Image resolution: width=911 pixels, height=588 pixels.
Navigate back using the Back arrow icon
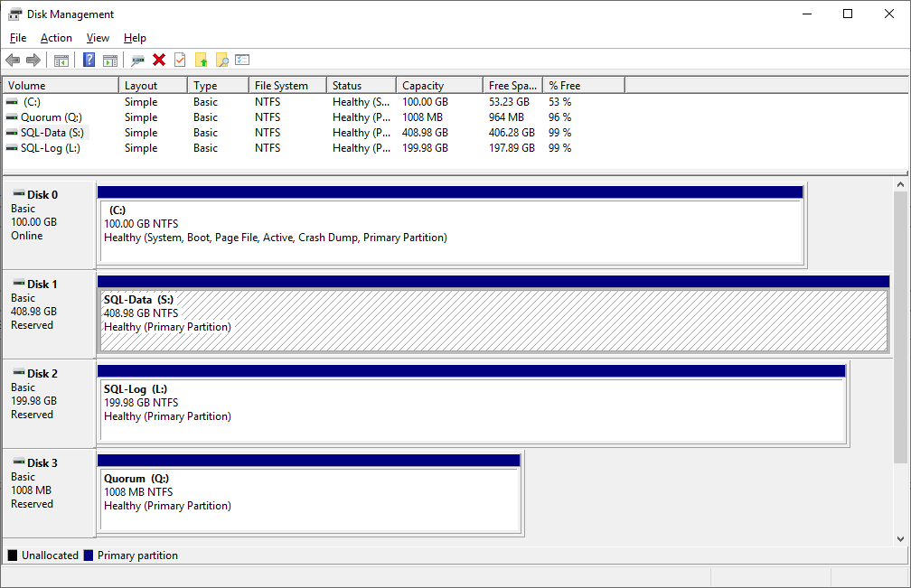pyautogui.click(x=12, y=60)
